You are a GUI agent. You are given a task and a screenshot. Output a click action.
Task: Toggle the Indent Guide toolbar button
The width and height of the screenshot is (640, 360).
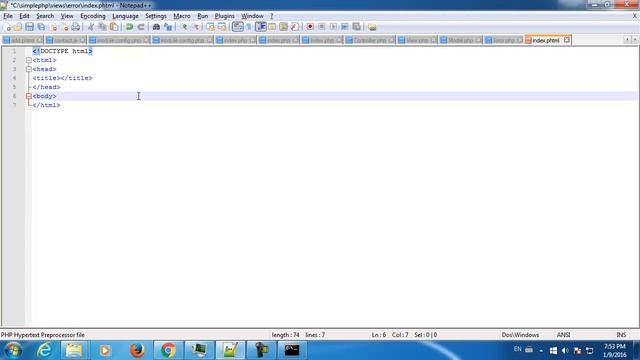[261, 27]
